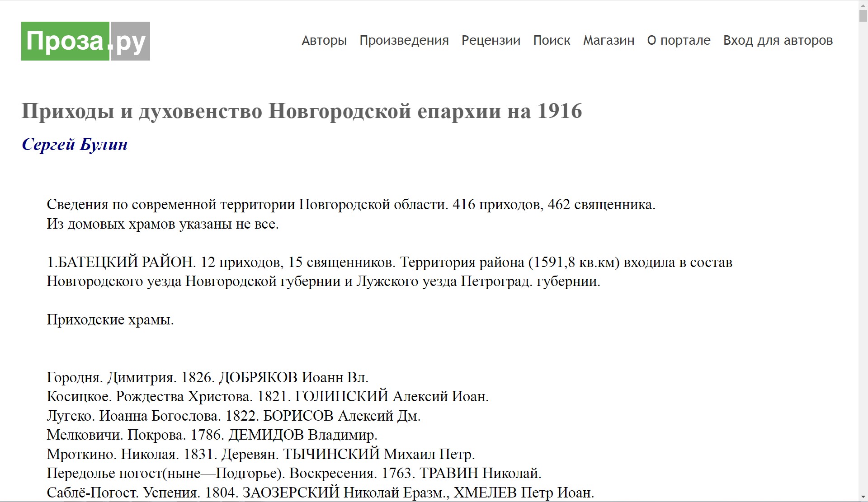Click Вход для авторов login link

(778, 40)
